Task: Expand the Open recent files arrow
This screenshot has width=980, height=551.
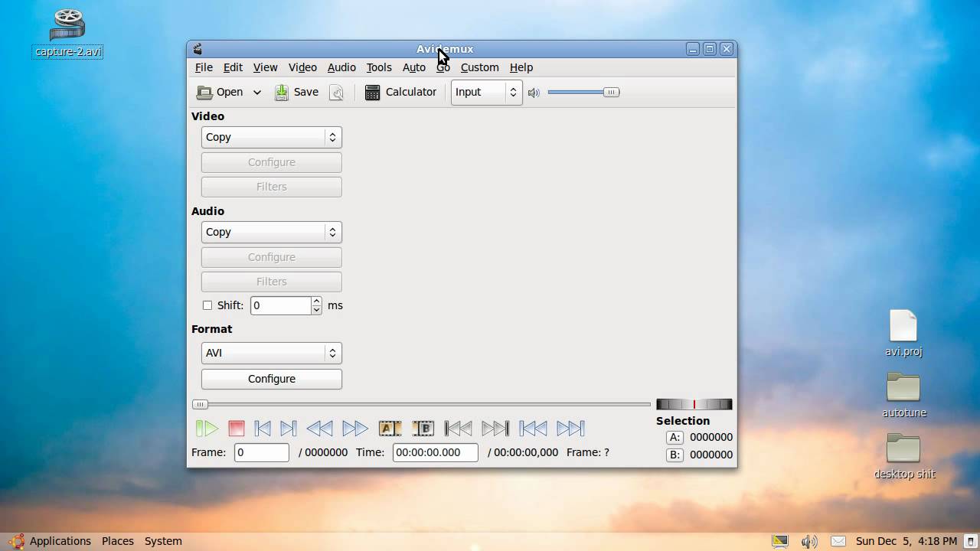Action: click(x=257, y=92)
